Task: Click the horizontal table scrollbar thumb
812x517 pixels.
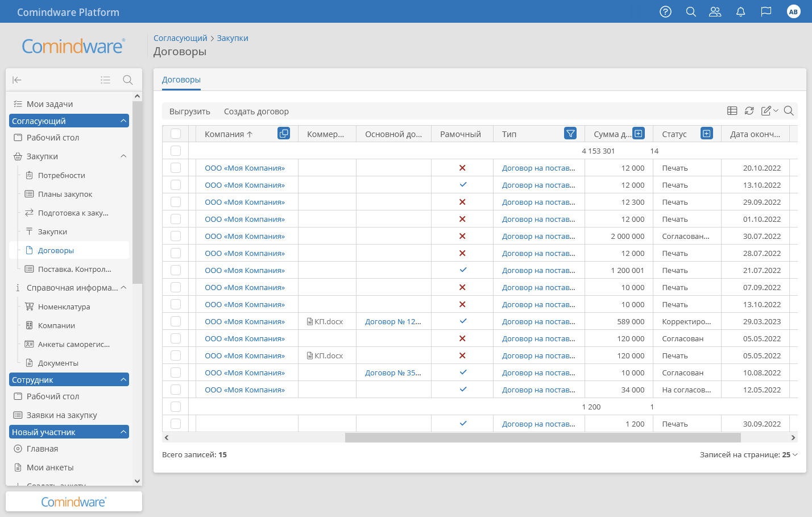Action: (543, 437)
